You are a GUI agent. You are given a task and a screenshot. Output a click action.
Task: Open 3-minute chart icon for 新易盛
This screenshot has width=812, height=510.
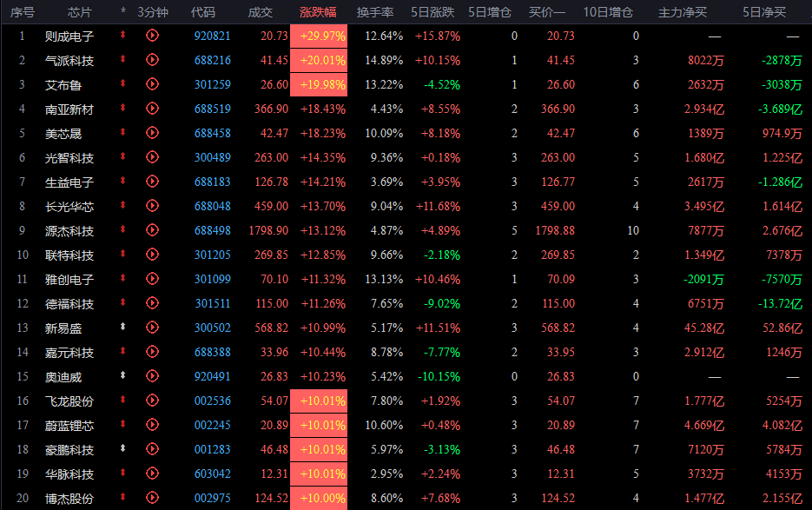pyautogui.click(x=152, y=328)
